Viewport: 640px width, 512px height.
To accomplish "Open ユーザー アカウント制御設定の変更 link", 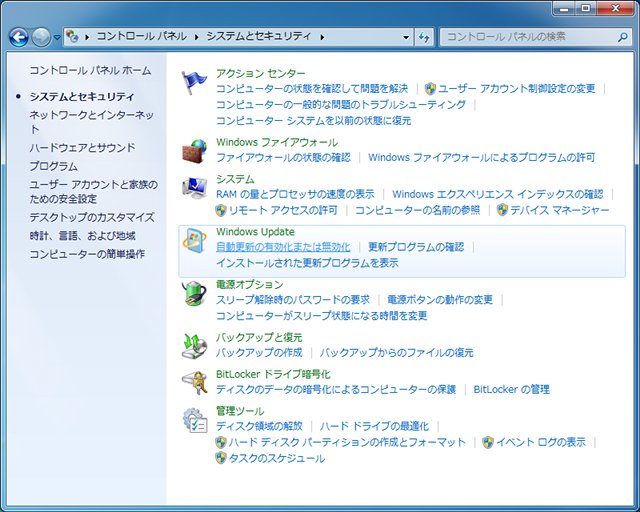I will coord(516,89).
